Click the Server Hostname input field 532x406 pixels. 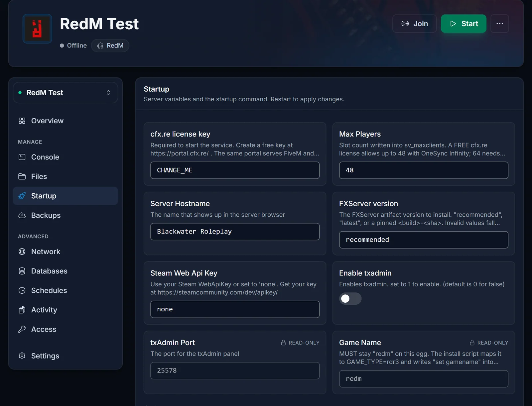point(235,232)
